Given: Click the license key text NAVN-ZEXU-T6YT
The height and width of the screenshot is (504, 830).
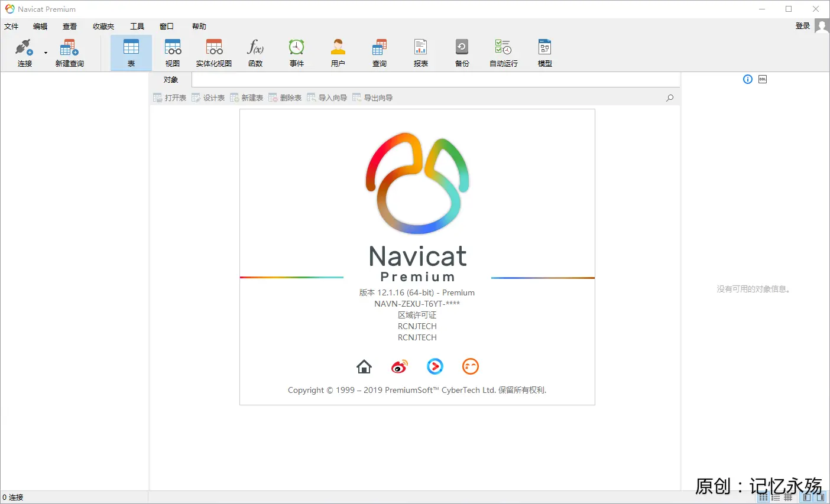Looking at the screenshot, I should click(417, 304).
